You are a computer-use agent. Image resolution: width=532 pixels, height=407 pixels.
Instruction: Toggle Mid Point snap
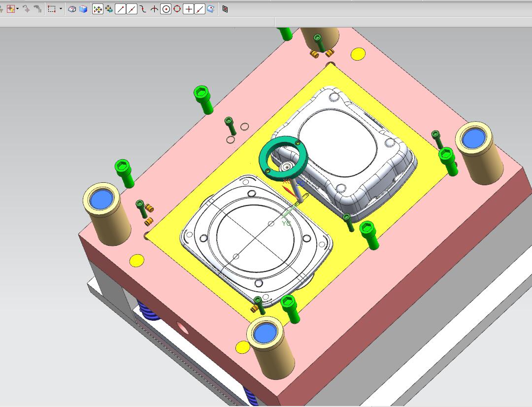click(x=132, y=9)
